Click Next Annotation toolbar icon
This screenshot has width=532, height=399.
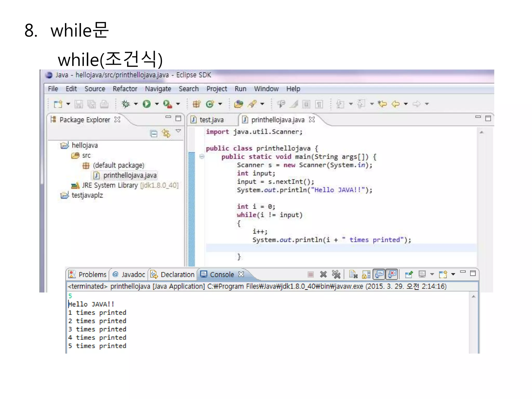coord(340,104)
